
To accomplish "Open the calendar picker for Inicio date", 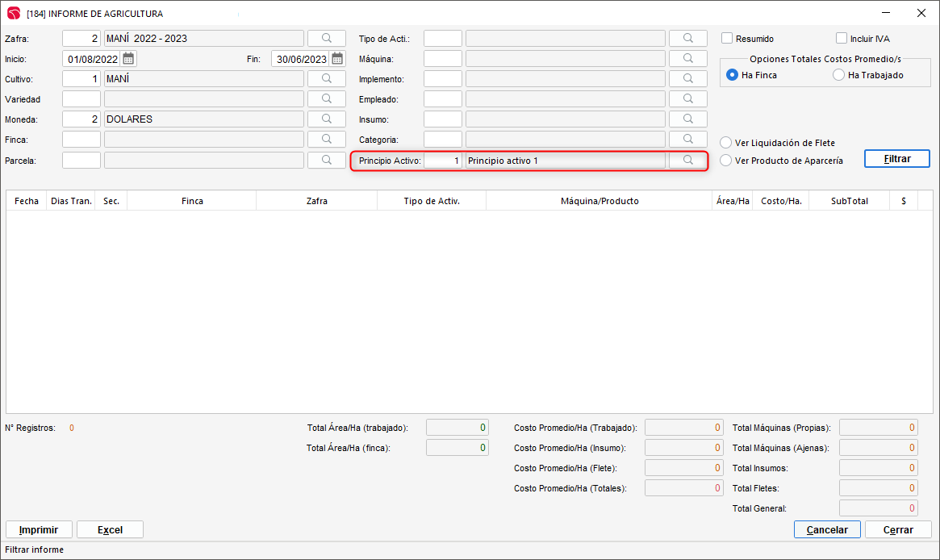I will (x=128, y=59).
